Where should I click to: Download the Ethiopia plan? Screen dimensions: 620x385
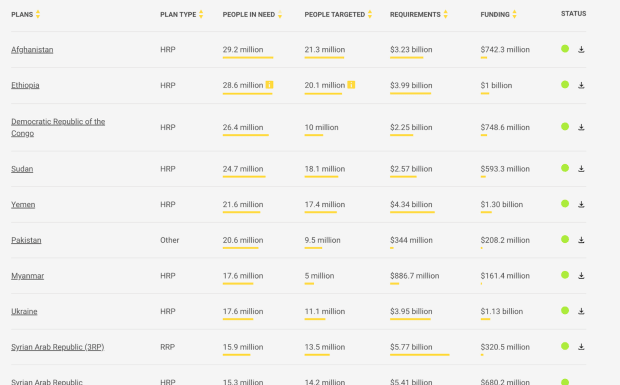click(581, 85)
